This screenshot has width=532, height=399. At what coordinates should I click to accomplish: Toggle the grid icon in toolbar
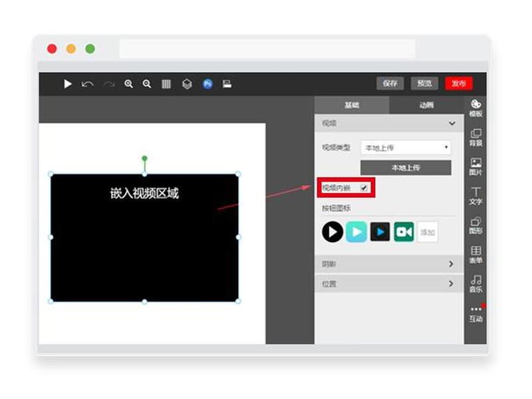coord(166,84)
